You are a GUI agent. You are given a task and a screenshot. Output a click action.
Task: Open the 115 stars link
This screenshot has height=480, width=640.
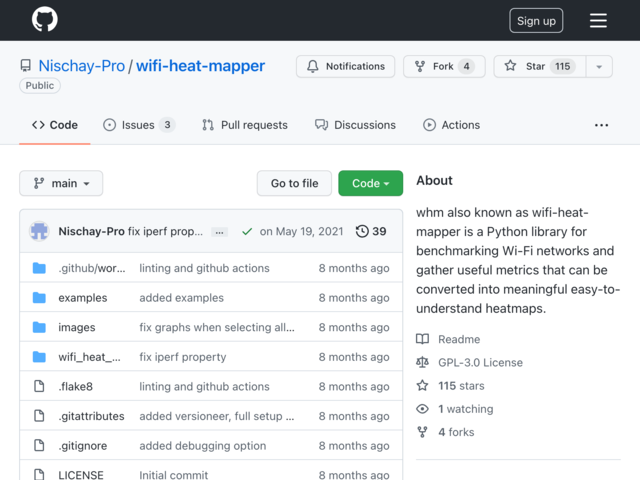pyautogui.click(x=450, y=386)
